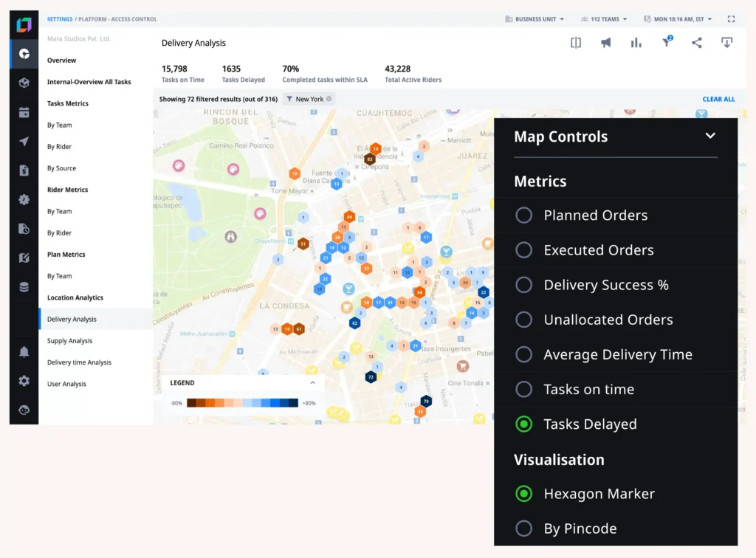Open the Business Unit dropdown

click(x=535, y=19)
